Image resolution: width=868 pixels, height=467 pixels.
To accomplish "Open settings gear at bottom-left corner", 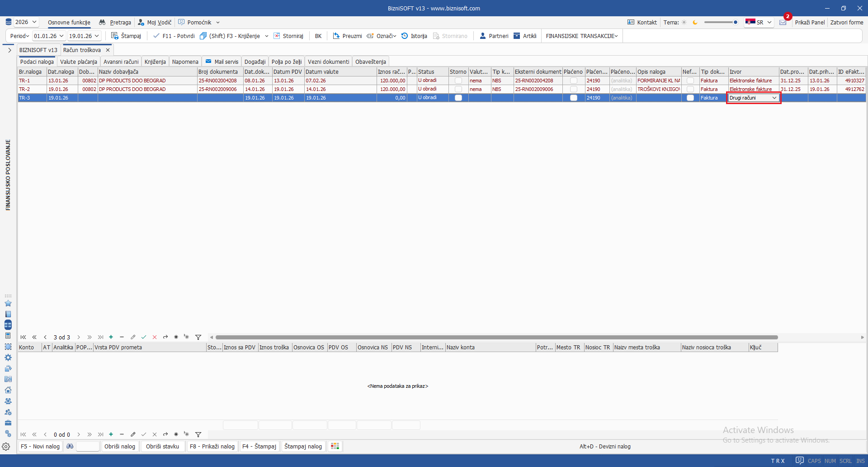I will point(6,447).
